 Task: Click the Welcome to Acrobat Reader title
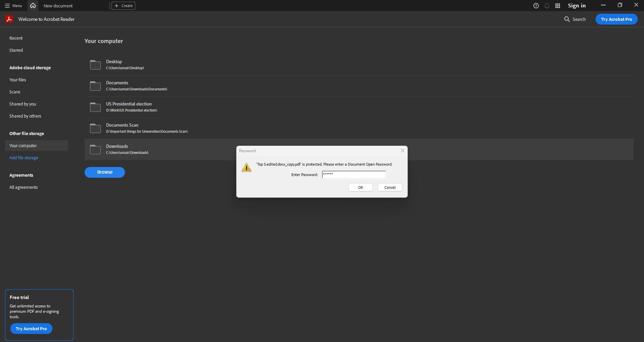47,19
